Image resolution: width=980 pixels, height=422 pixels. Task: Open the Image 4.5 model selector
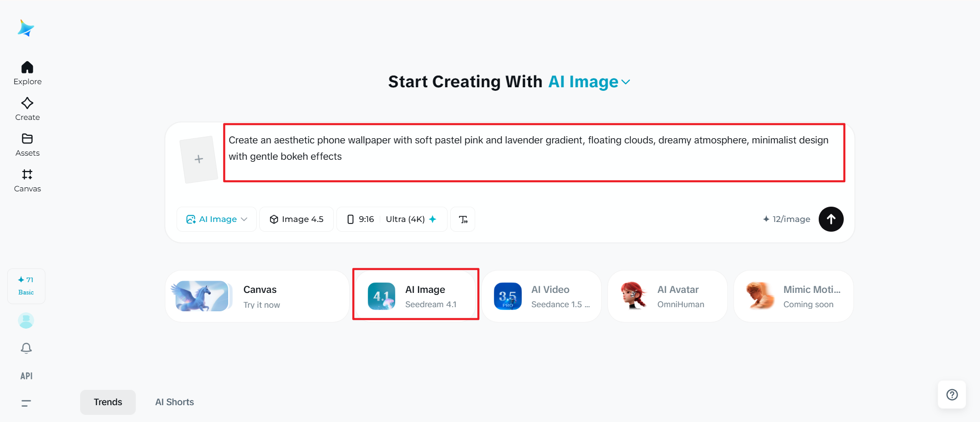(297, 219)
